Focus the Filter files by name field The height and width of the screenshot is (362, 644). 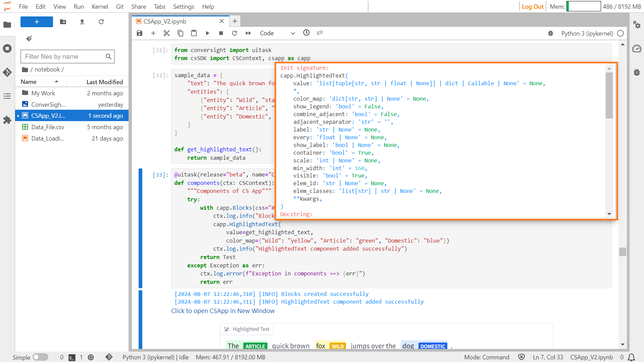coord(67,56)
